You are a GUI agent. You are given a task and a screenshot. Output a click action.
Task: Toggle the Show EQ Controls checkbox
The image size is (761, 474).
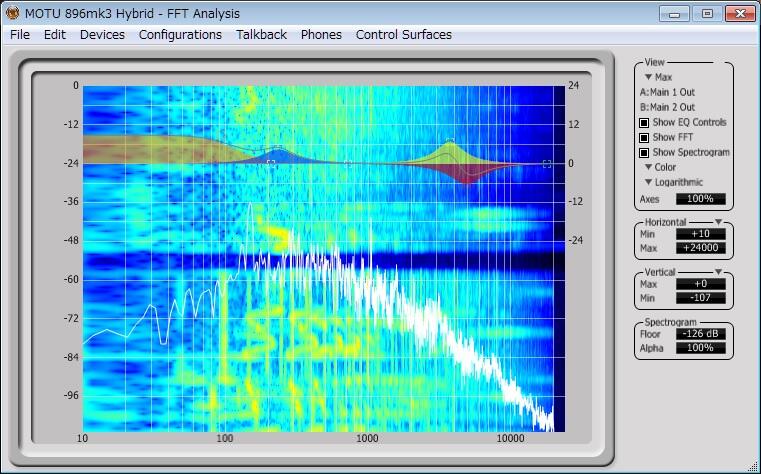point(644,123)
